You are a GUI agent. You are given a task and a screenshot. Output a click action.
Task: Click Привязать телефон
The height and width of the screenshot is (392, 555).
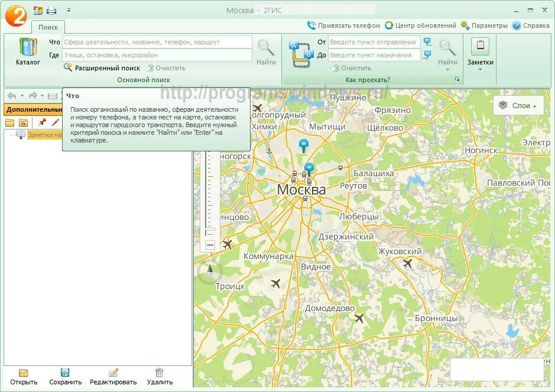click(343, 25)
